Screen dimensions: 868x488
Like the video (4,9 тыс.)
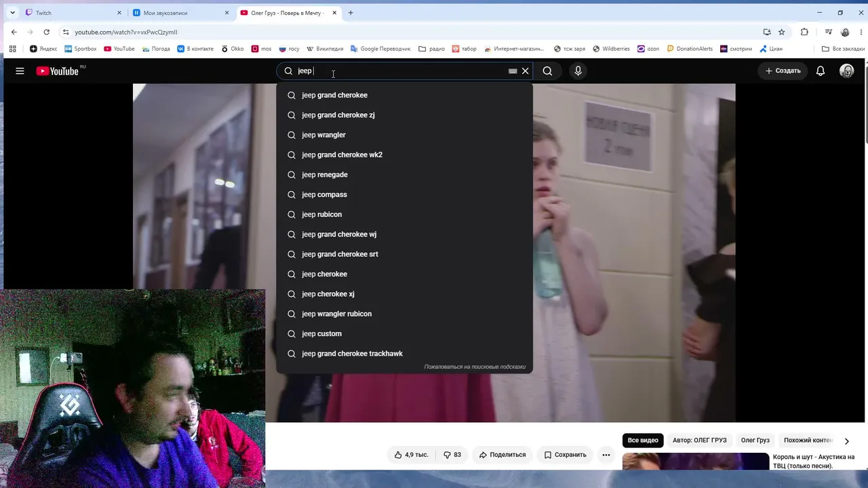pos(411,455)
